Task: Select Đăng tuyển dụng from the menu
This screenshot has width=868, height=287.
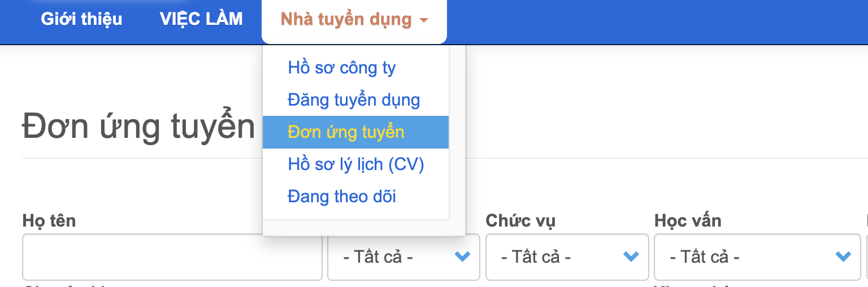Action: (354, 100)
